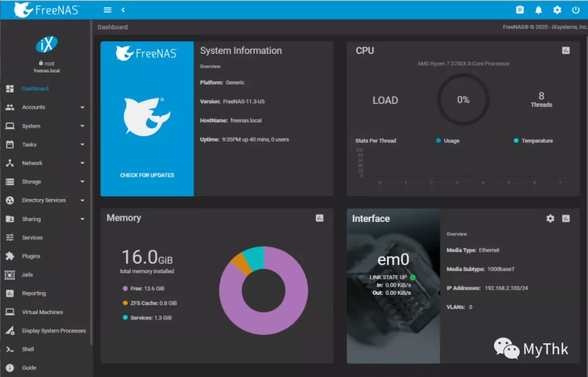
Task: Click the Directory Services icon
Action: tap(10, 200)
